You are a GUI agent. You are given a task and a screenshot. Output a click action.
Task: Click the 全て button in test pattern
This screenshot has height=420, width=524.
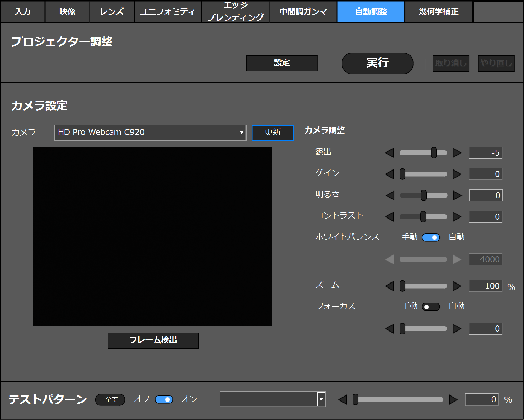click(110, 399)
